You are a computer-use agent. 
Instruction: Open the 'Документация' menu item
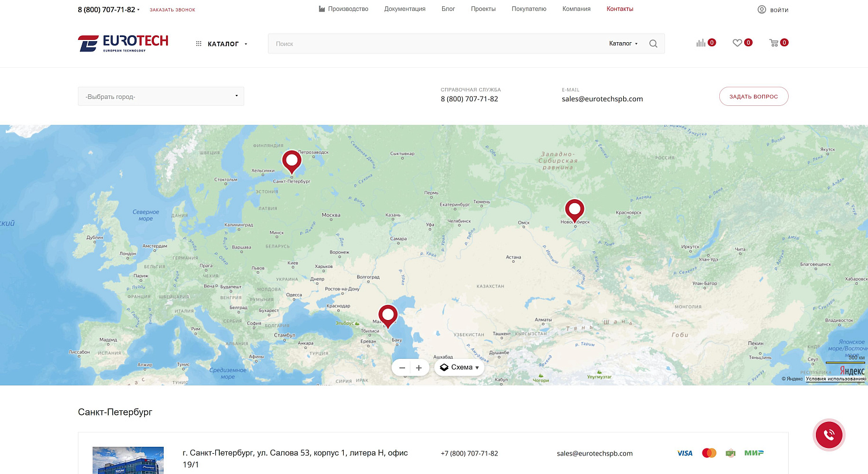(x=404, y=9)
